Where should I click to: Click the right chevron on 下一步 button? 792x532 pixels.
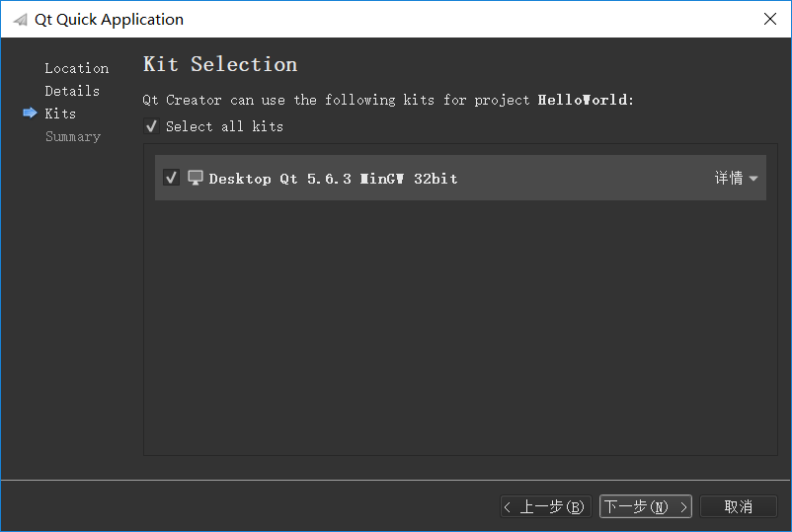684,506
